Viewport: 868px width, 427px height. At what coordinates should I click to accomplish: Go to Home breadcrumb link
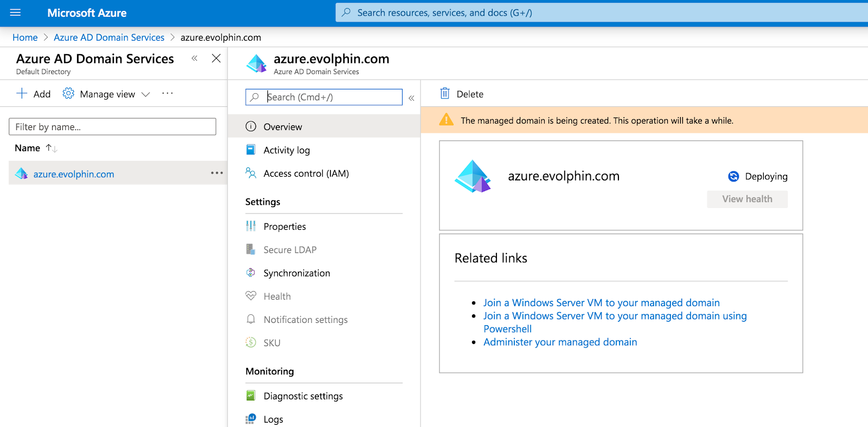(25, 37)
